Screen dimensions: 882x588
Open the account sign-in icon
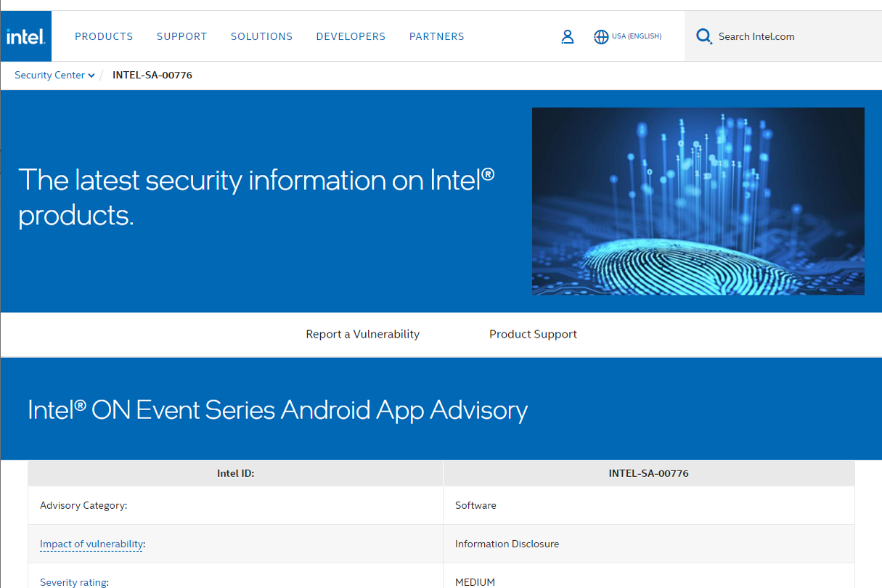(x=568, y=36)
